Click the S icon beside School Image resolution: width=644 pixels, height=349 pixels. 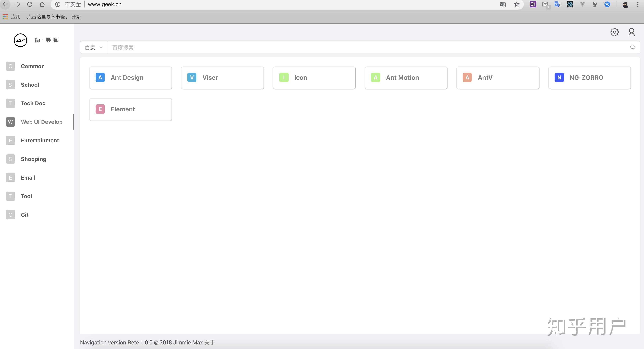tap(10, 85)
